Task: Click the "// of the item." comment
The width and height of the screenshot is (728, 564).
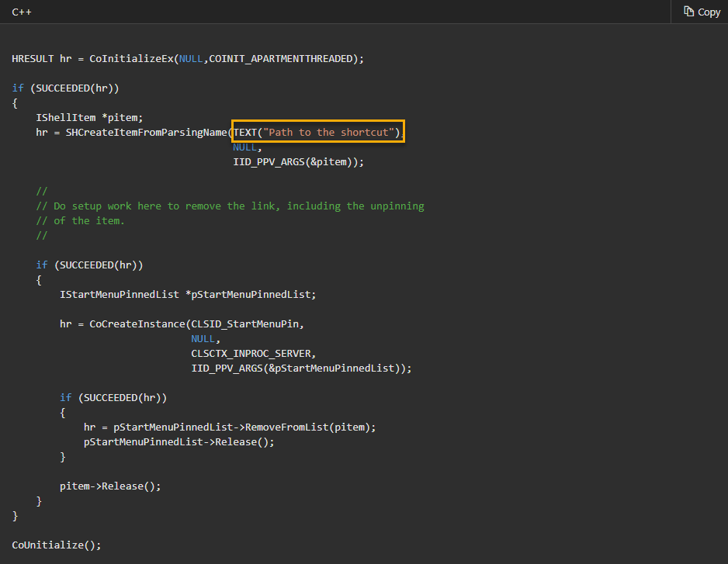Action: click(80, 221)
